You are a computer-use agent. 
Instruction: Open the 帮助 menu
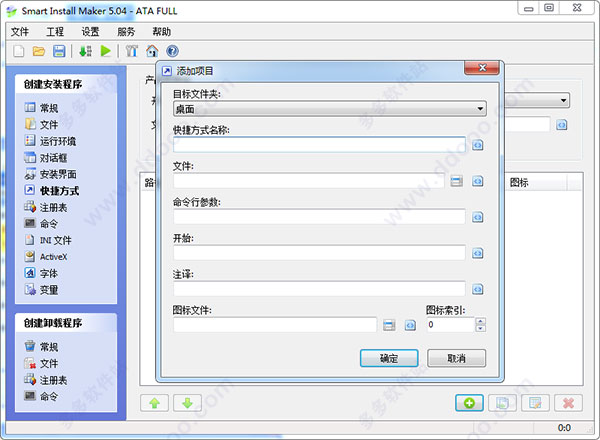[x=161, y=31]
